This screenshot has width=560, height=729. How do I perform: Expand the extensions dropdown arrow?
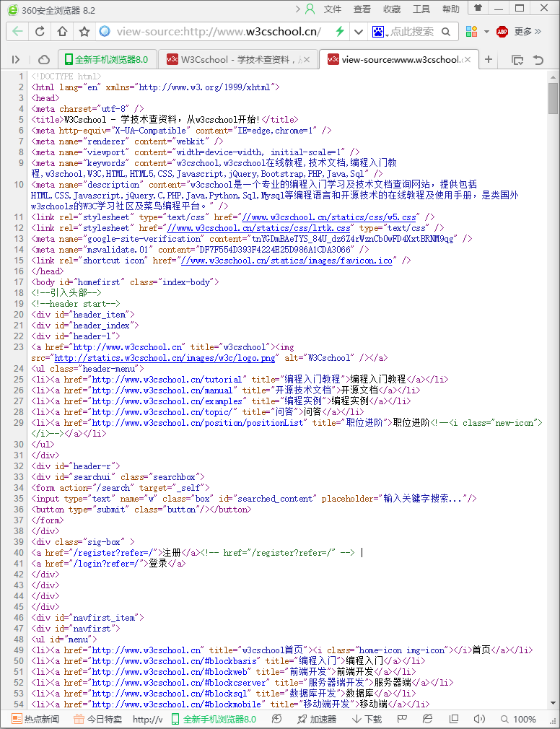(x=486, y=32)
